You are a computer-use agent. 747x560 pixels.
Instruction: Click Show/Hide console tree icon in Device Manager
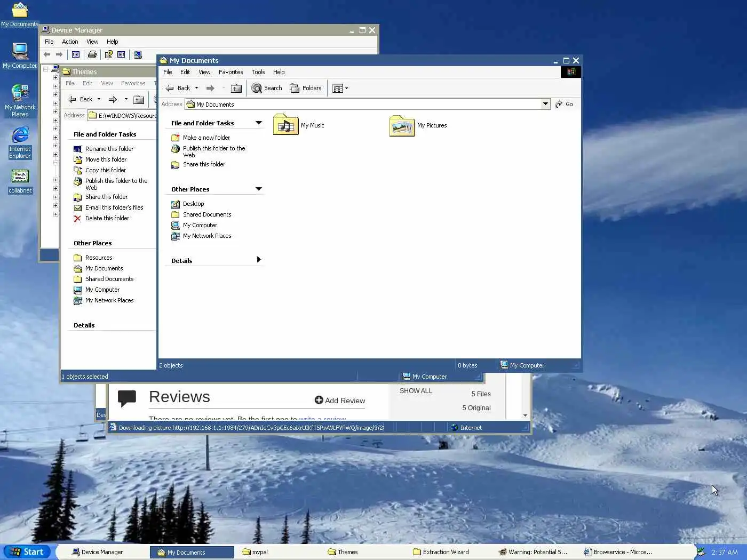pos(76,54)
